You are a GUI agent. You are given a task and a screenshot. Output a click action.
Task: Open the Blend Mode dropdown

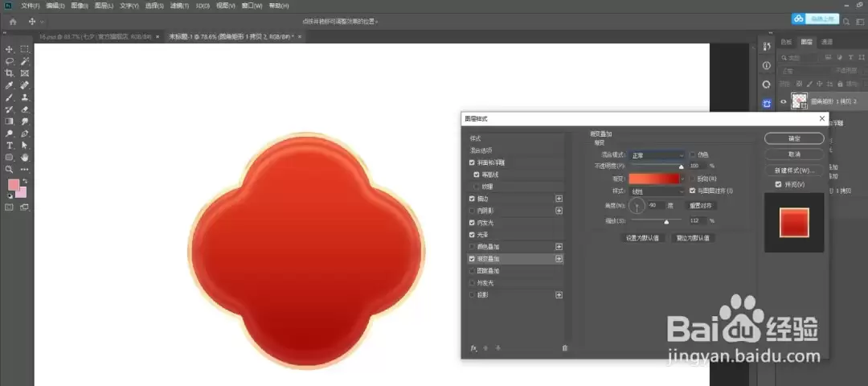click(x=657, y=156)
